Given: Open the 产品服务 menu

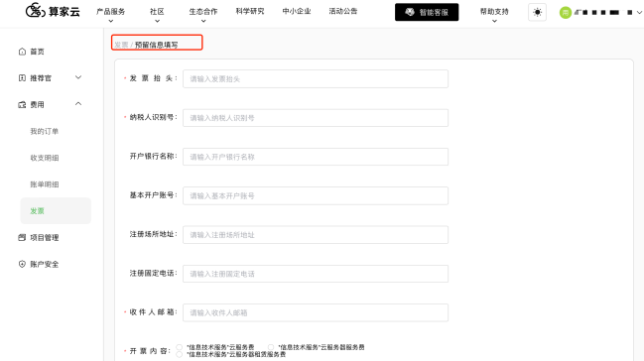Looking at the screenshot, I should (x=110, y=12).
